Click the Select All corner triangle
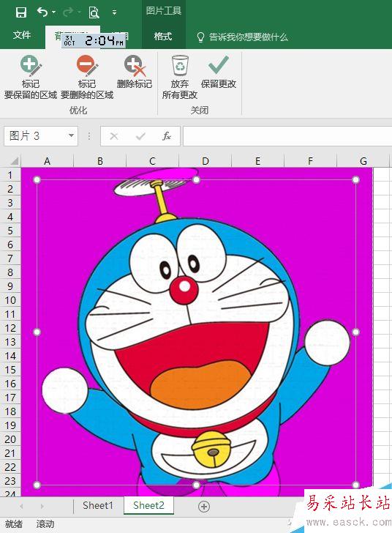The height and width of the screenshot is (533, 392). click(14, 160)
